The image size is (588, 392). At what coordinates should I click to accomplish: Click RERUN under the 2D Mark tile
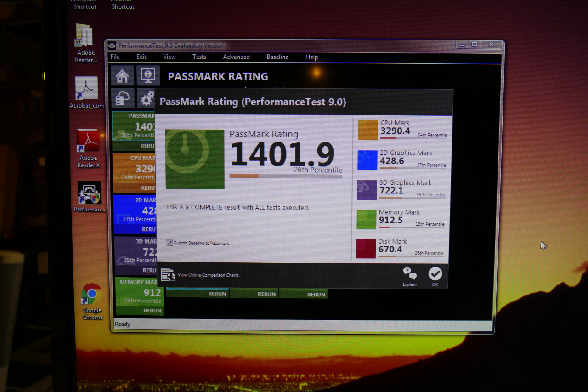[149, 229]
